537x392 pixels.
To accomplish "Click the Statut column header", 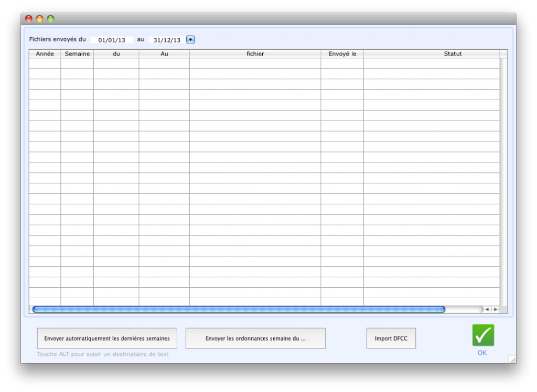I will click(x=432, y=54).
